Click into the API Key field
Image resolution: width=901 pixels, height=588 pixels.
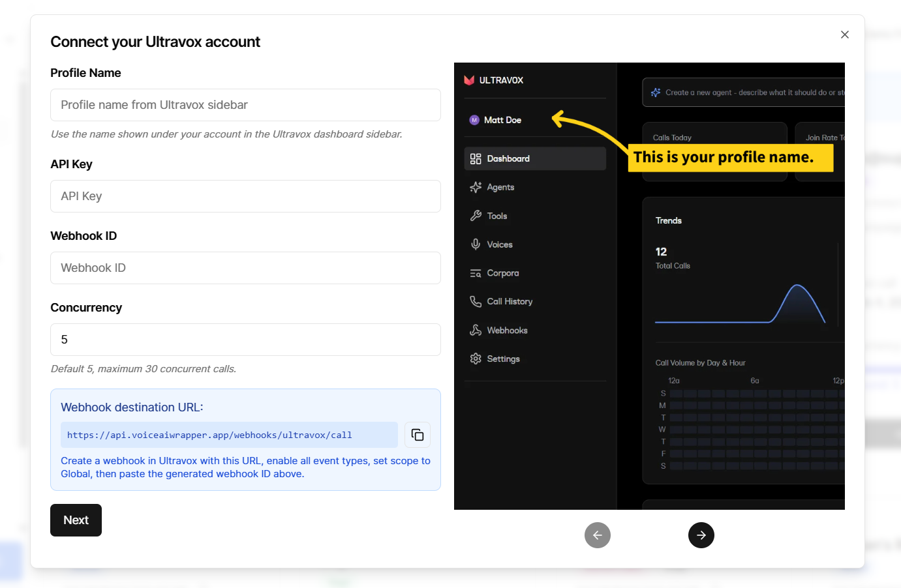(245, 196)
